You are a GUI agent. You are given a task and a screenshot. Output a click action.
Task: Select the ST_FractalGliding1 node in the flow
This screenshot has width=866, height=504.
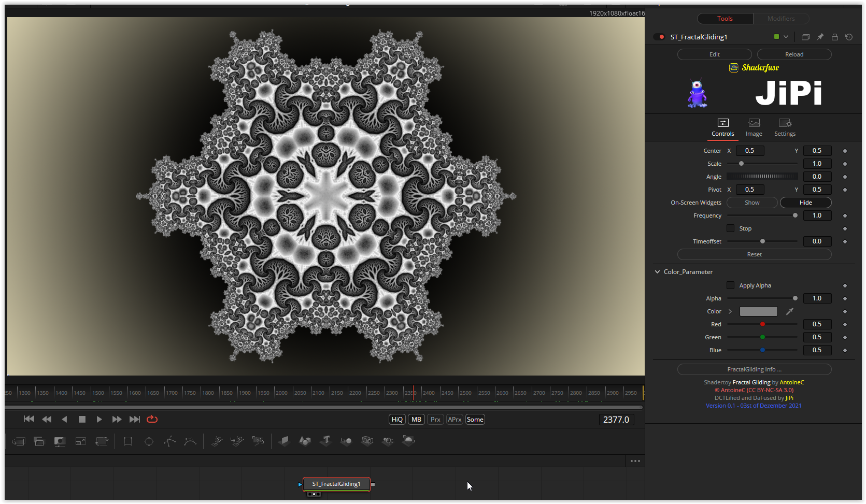[x=336, y=484]
